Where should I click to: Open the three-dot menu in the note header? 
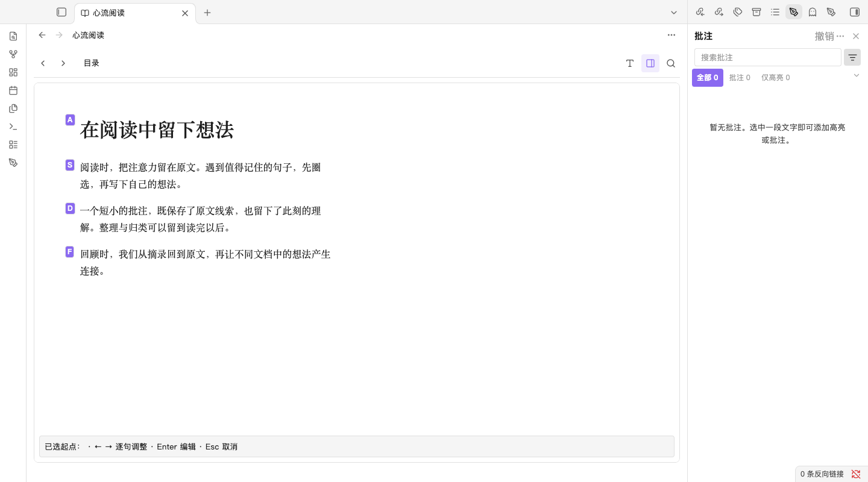671,35
